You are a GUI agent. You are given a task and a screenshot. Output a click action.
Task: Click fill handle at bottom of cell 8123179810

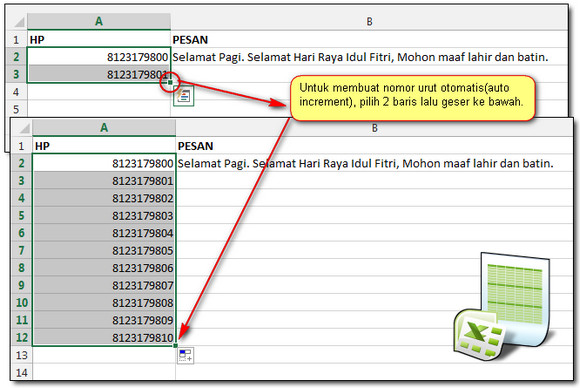tap(175, 346)
